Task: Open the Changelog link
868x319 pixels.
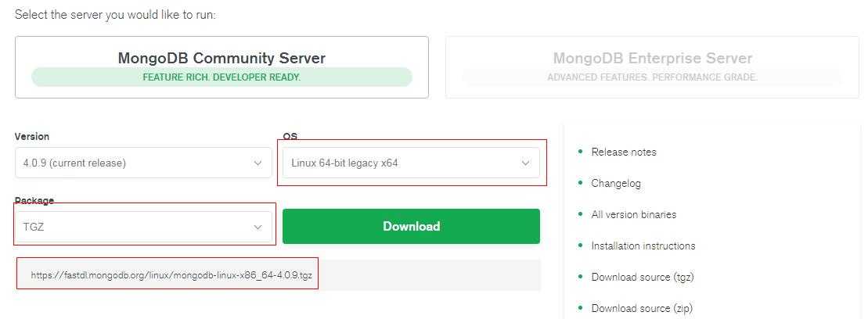Action: click(615, 183)
